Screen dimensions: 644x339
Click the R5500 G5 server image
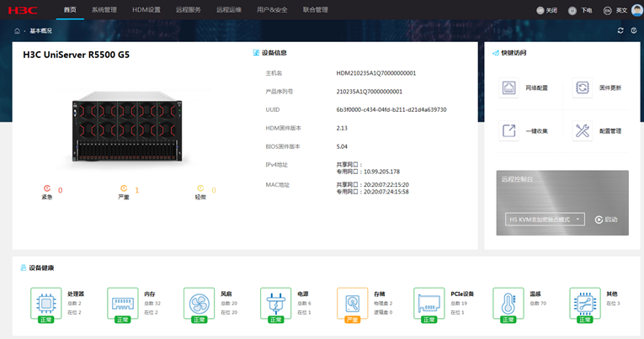coord(127,127)
